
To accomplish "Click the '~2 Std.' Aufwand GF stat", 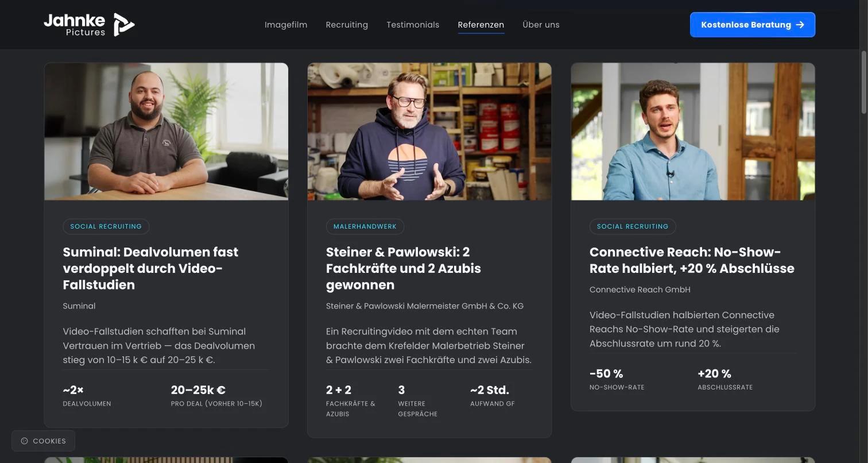I will (490, 390).
